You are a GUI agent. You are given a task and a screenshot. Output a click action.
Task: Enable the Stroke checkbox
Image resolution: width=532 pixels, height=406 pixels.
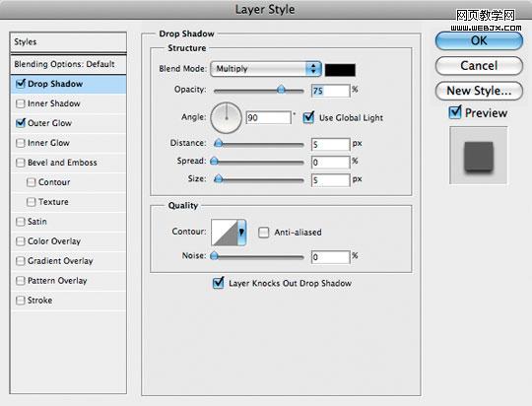(x=21, y=301)
